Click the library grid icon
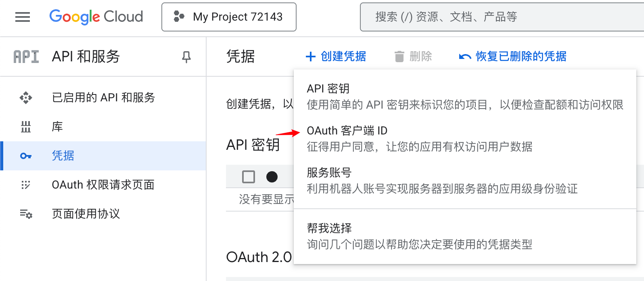Viewport: 644px width, 281px height. pos(26,127)
